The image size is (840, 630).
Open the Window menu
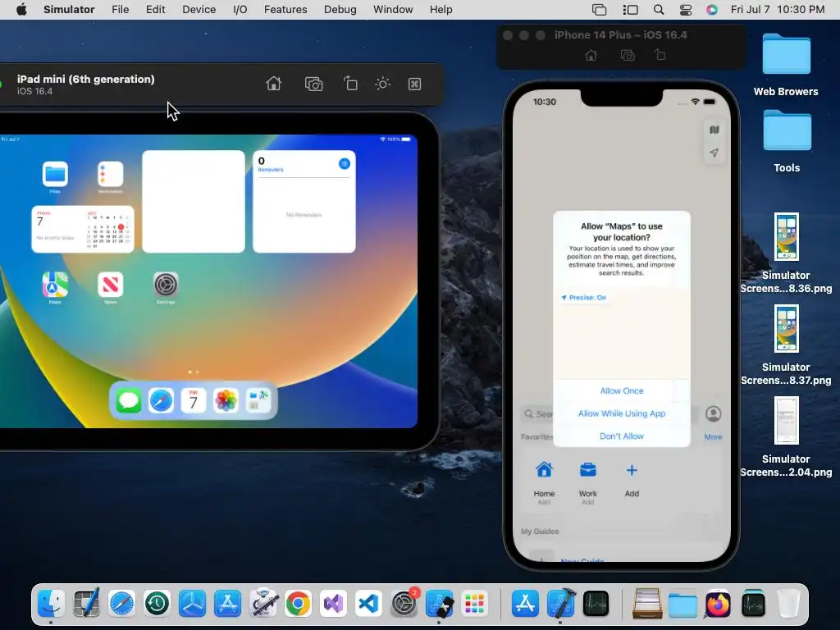click(393, 10)
